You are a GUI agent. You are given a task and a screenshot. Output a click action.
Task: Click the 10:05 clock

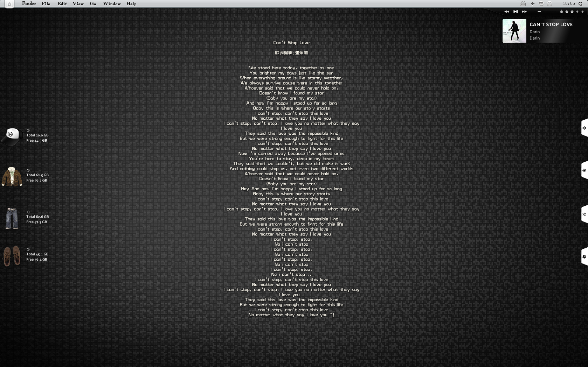(569, 3)
